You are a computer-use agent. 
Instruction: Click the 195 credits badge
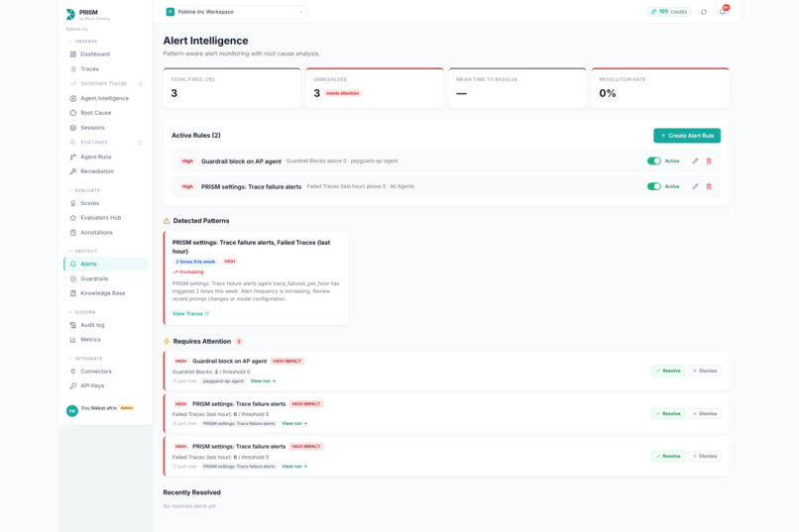[669, 12]
